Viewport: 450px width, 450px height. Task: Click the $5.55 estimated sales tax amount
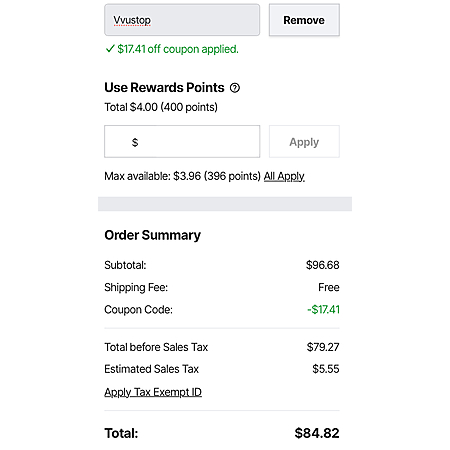point(326,369)
